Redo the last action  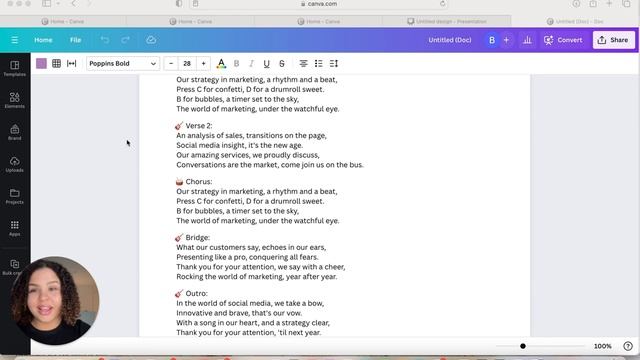pyautogui.click(x=125, y=40)
